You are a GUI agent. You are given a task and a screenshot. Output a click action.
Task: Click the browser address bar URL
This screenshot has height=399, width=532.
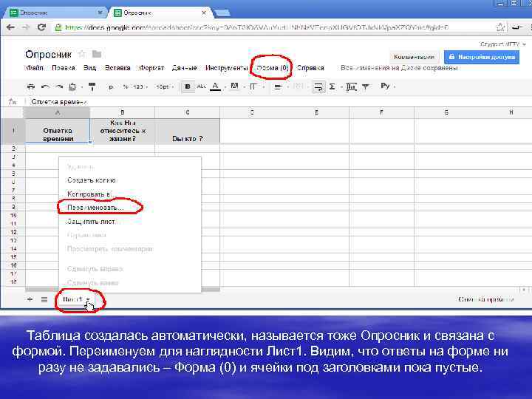coord(256,27)
